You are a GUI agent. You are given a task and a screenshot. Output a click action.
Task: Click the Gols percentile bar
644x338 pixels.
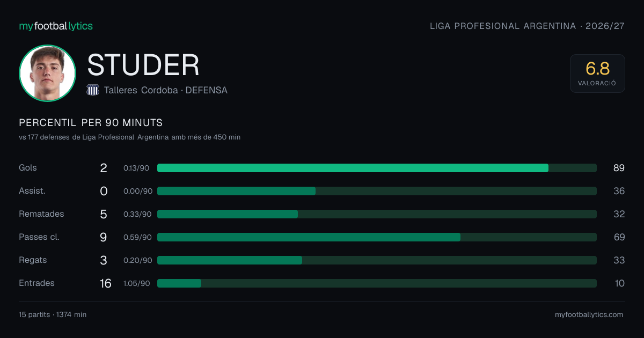377,168
